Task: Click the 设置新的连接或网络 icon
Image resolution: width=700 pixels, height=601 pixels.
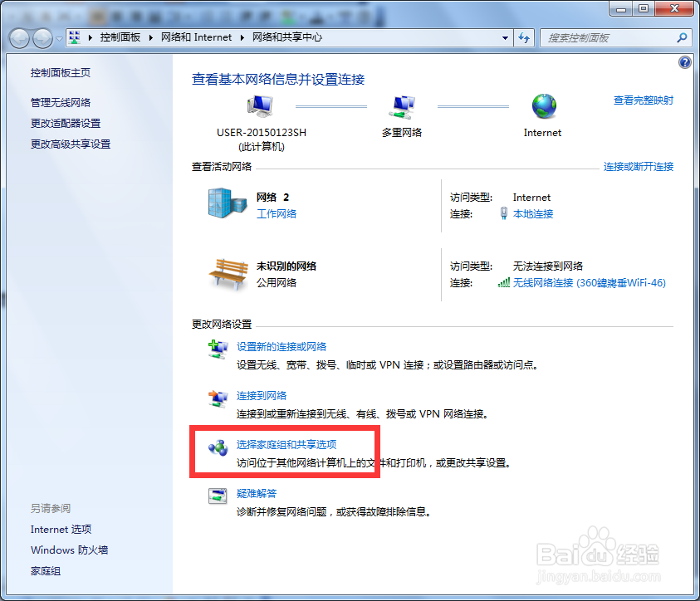Action: point(218,349)
